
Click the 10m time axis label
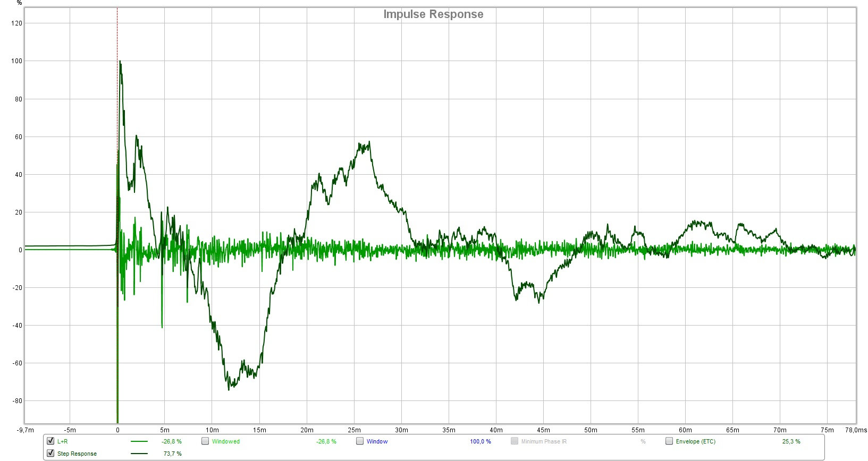[212, 430]
